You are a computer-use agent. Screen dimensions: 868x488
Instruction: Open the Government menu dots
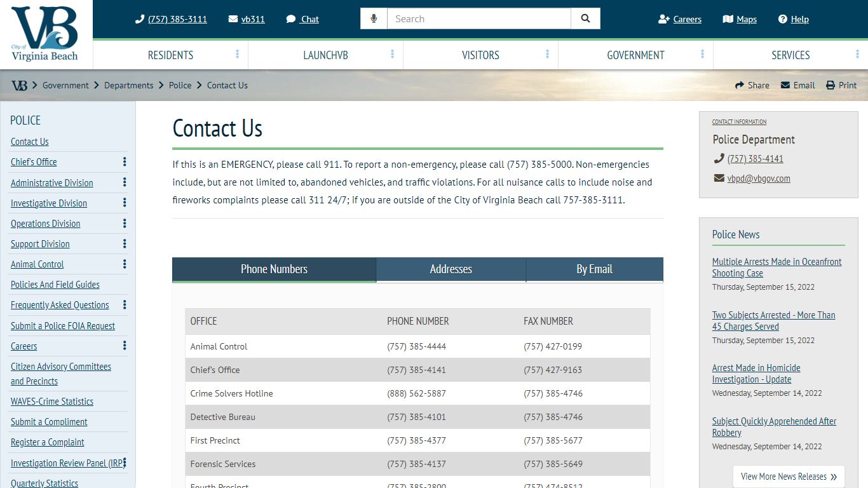[702, 55]
